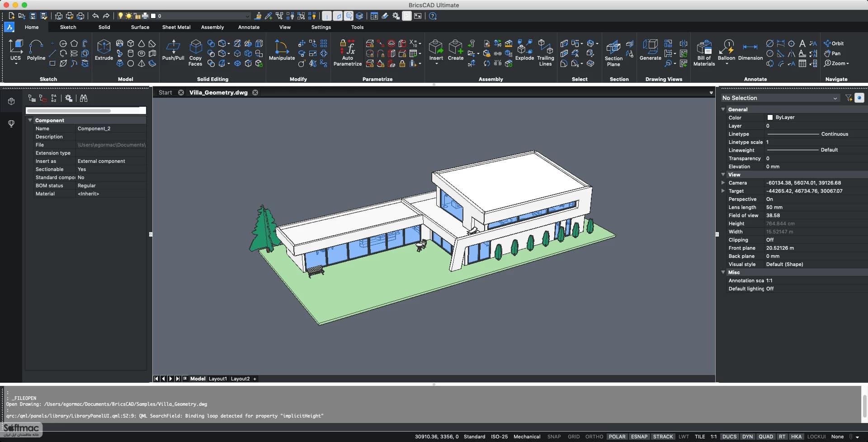Click the quick select filter icon
This screenshot has height=442, width=868.
pos(849,98)
